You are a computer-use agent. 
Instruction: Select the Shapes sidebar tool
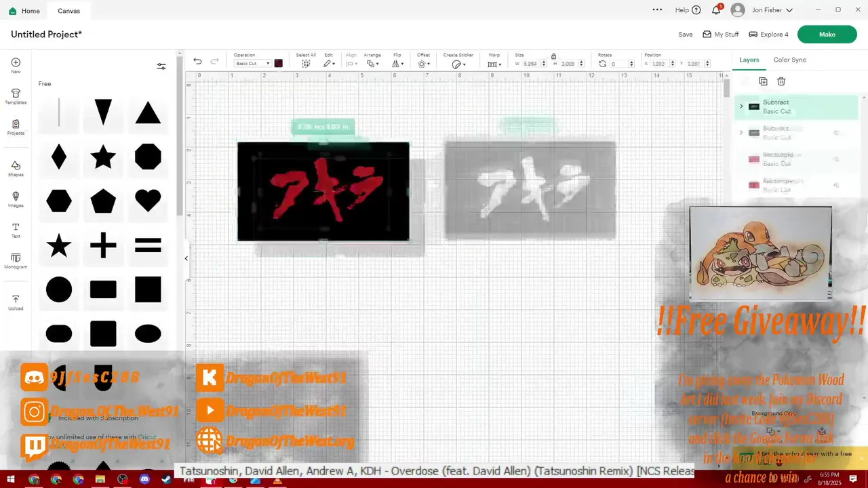(16, 169)
